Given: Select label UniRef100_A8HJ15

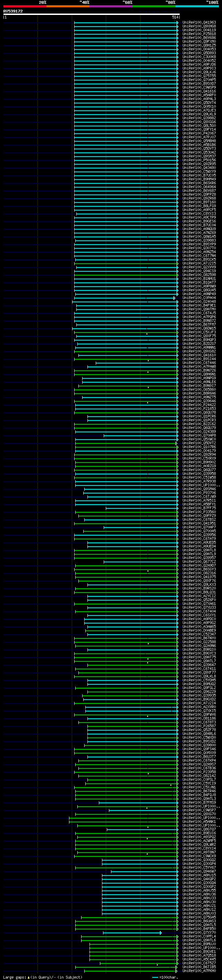Looking at the screenshot, I should 199,875.
